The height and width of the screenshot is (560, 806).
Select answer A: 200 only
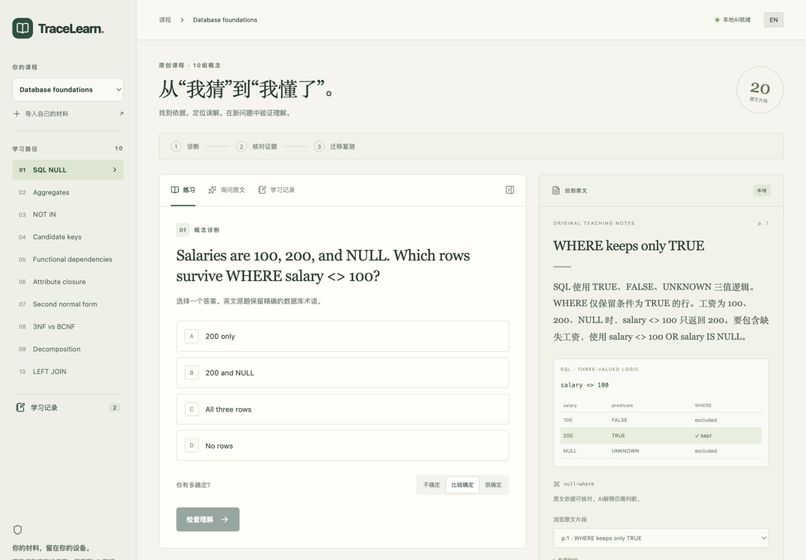pos(342,336)
